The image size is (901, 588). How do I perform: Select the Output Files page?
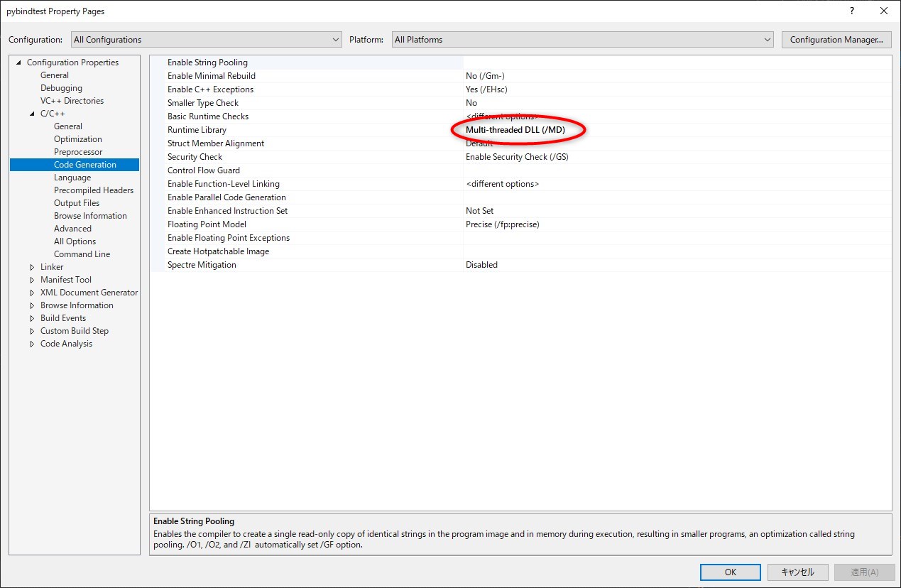click(77, 203)
